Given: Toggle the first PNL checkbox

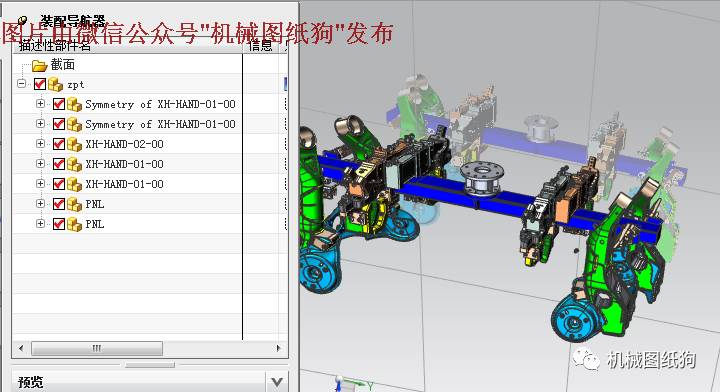Looking at the screenshot, I should click(x=59, y=204).
